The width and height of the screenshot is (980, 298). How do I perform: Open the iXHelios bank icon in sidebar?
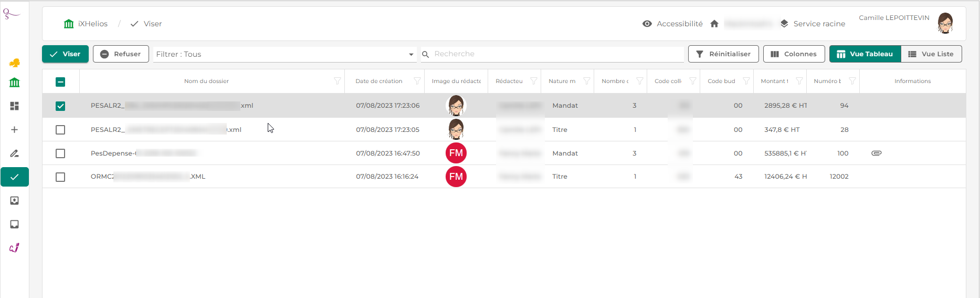15,83
